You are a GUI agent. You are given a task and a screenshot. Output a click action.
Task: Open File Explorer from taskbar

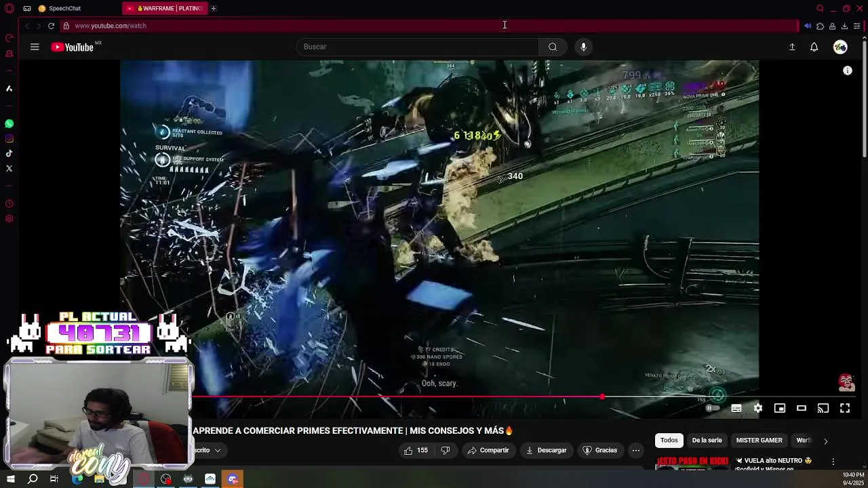100,479
